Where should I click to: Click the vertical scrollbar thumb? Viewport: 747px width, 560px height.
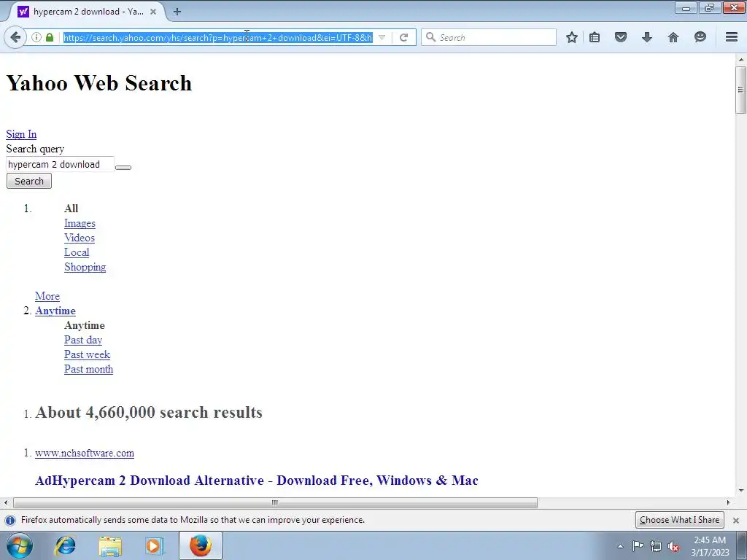pyautogui.click(x=740, y=90)
